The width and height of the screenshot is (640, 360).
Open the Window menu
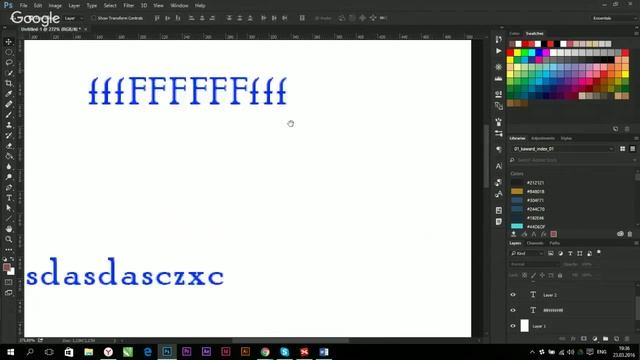[179, 6]
